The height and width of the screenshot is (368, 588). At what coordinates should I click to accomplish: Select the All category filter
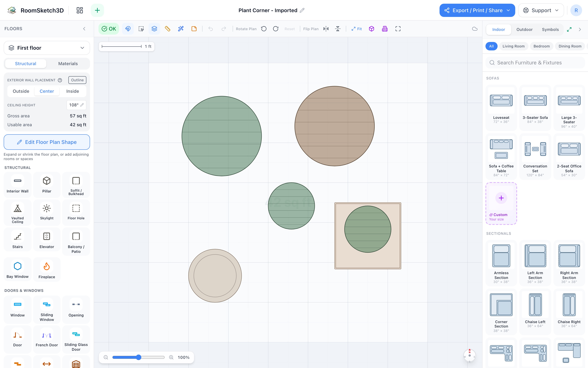point(491,46)
